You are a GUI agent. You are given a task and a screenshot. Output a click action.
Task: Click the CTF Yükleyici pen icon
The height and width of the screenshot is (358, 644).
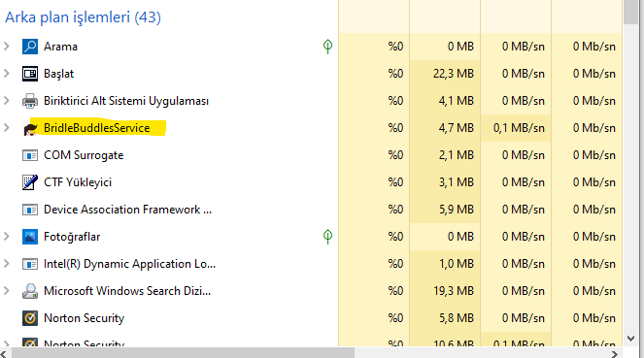tap(30, 182)
